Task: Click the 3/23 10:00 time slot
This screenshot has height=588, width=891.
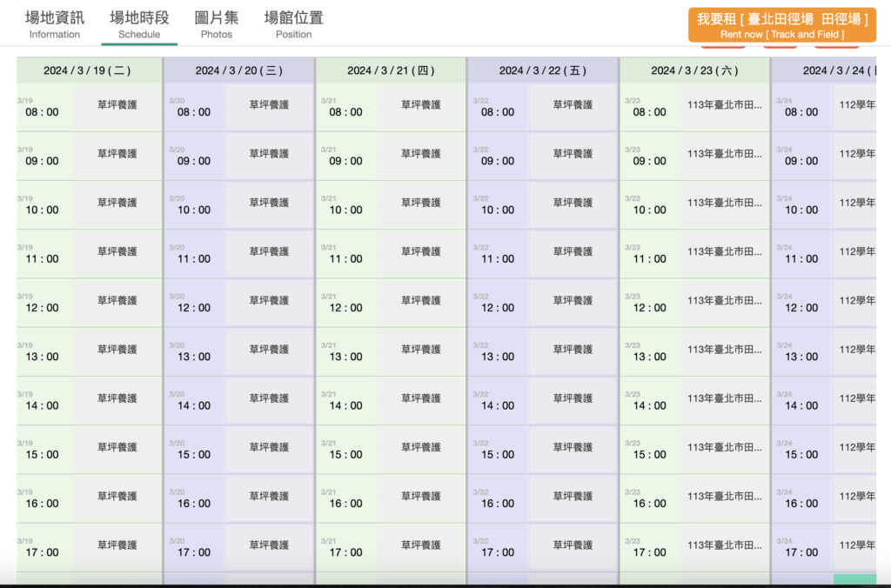Action: (649, 205)
